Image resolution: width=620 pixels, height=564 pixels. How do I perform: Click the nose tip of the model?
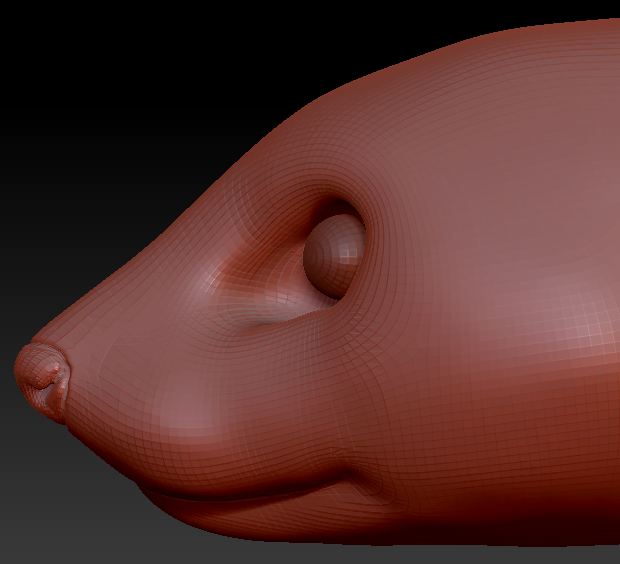click(42, 382)
